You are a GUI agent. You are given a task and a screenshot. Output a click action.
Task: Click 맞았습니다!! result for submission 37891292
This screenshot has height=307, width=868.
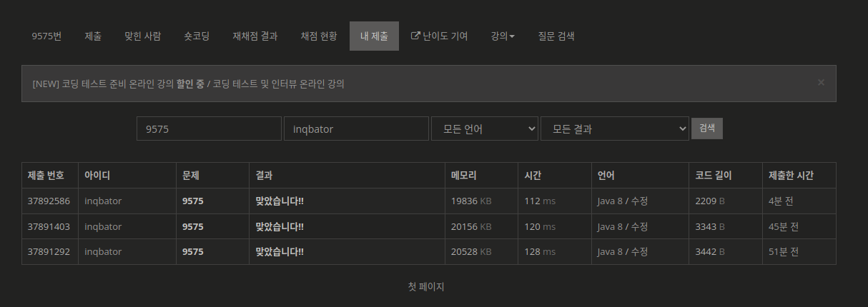click(280, 252)
